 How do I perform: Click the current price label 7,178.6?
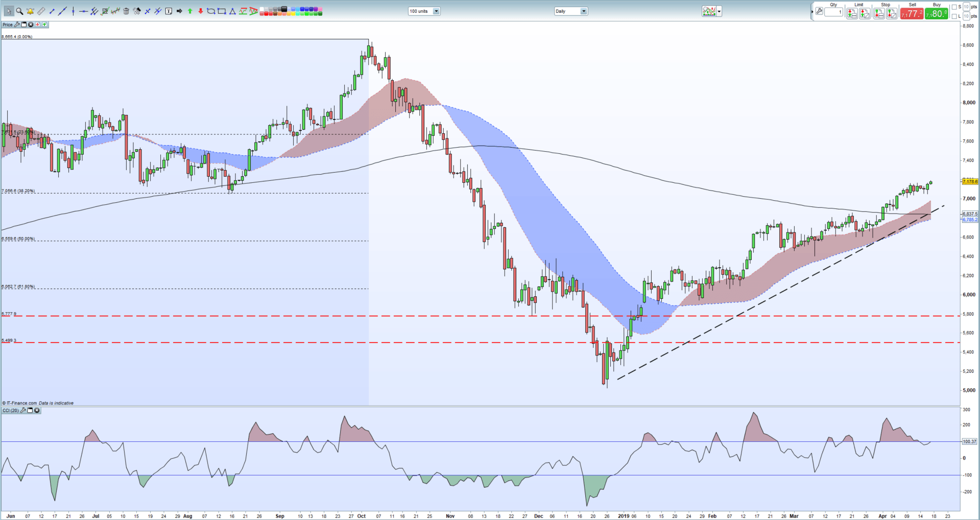[970, 181]
